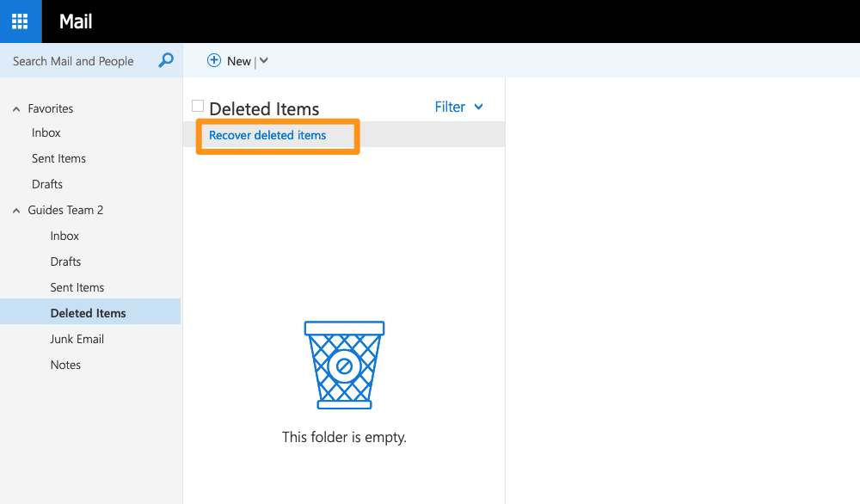
Task: Click the empty trash bin illustration
Action: [344, 365]
